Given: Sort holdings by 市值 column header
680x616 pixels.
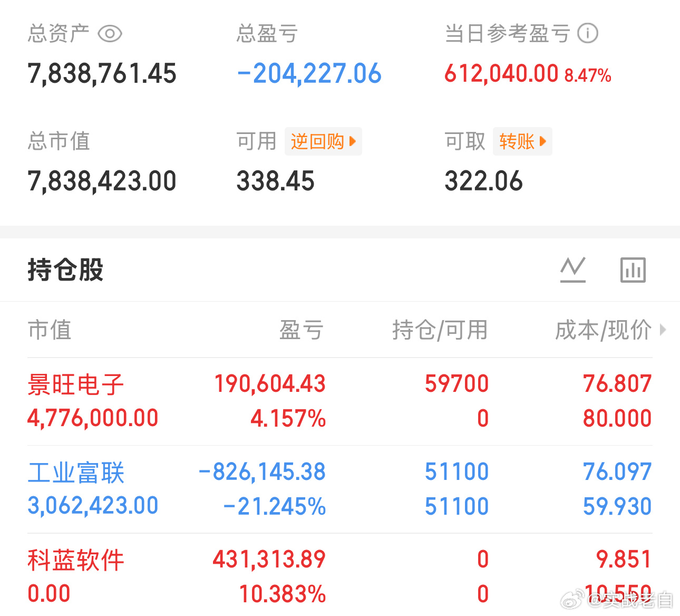Looking at the screenshot, I should pyautogui.click(x=50, y=330).
